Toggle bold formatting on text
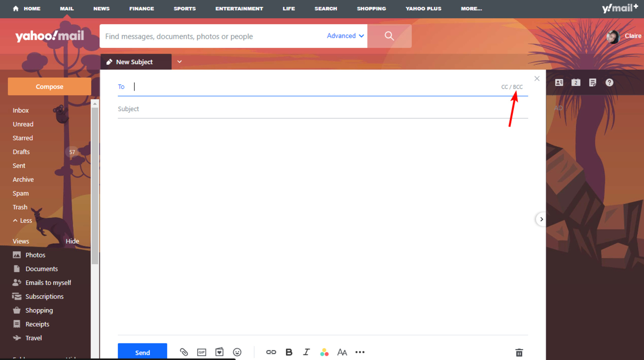644x360 pixels. coord(288,352)
